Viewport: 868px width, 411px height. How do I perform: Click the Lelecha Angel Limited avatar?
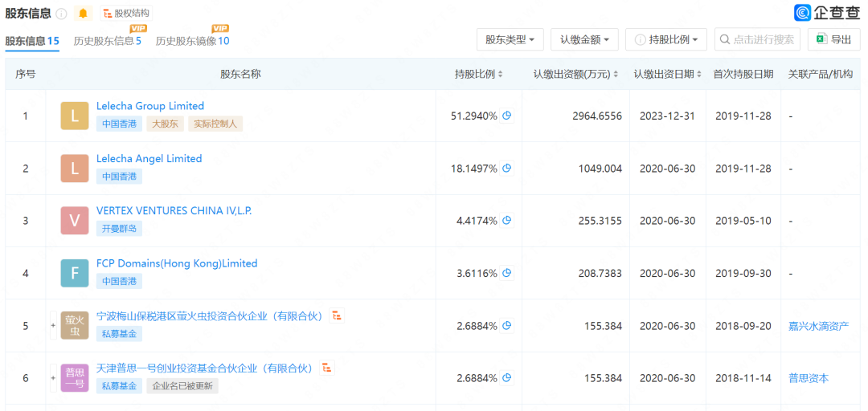(75, 169)
